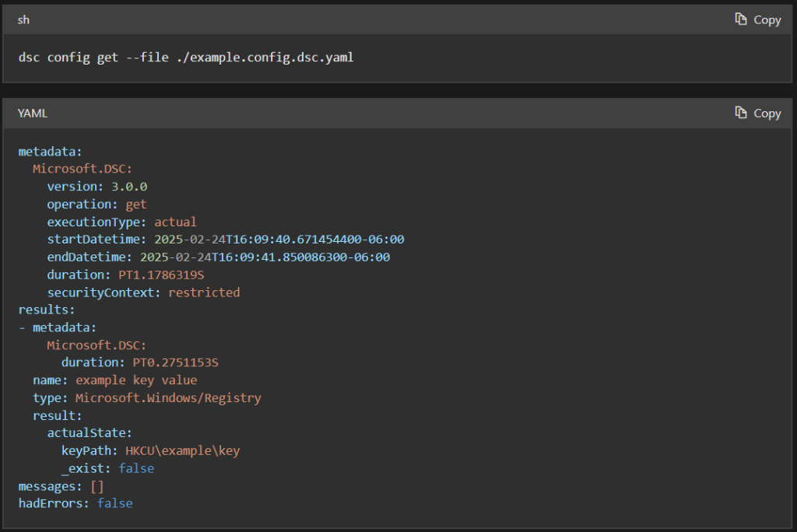
Task: Click the copy icon in sh header
Action: coord(741,19)
